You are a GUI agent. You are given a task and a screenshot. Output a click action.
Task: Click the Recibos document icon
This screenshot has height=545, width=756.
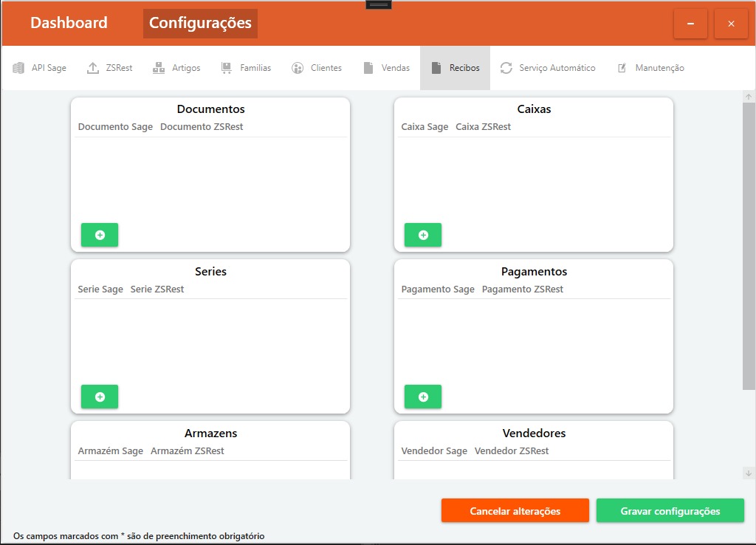[x=436, y=68]
